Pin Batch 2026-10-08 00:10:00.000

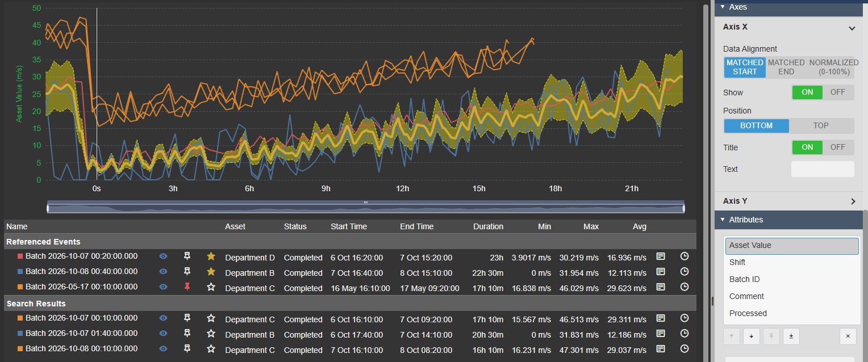coord(187,350)
